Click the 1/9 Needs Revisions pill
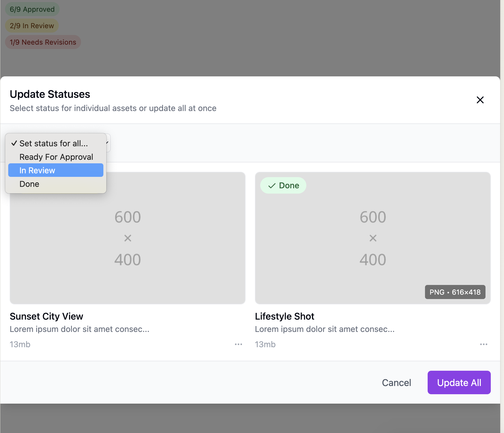This screenshot has width=504, height=433. [x=43, y=42]
